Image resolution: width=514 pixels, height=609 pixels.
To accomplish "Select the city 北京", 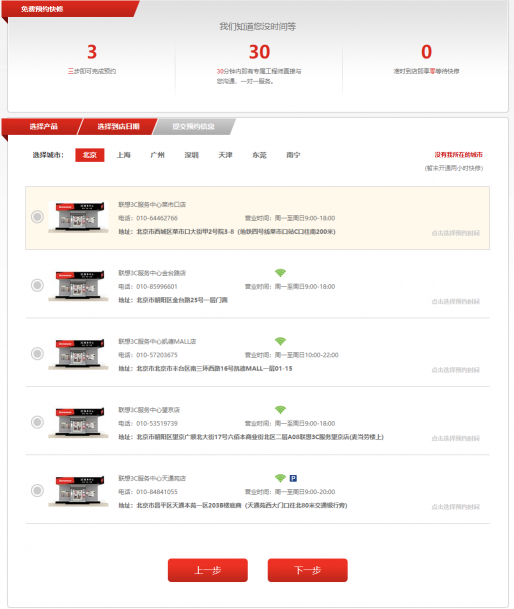I will [x=90, y=155].
